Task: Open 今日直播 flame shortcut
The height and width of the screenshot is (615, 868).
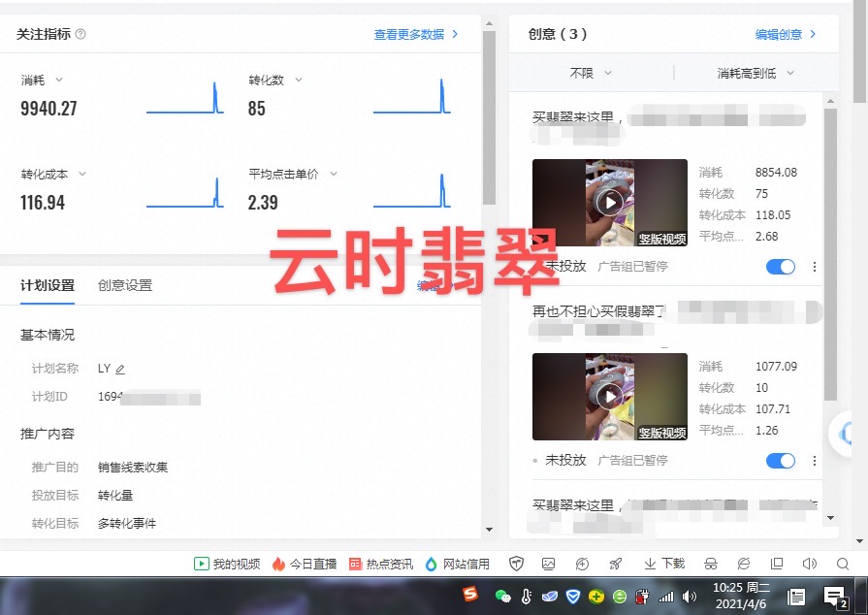Action: click(305, 564)
